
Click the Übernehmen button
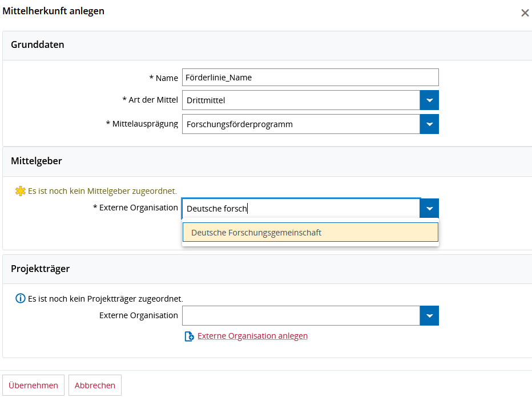click(x=33, y=385)
